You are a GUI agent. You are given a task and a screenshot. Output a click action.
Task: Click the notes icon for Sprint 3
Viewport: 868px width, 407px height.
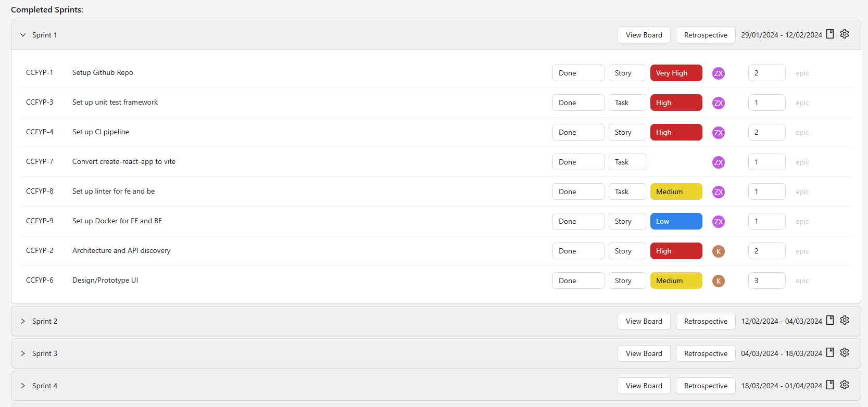click(x=830, y=353)
